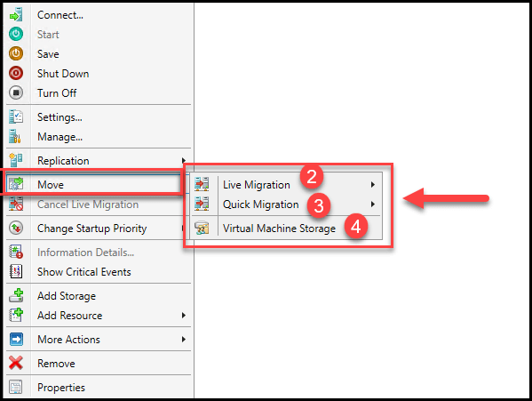The image size is (532, 401).
Task: Click the Turn Off stop icon
Action: 16,92
